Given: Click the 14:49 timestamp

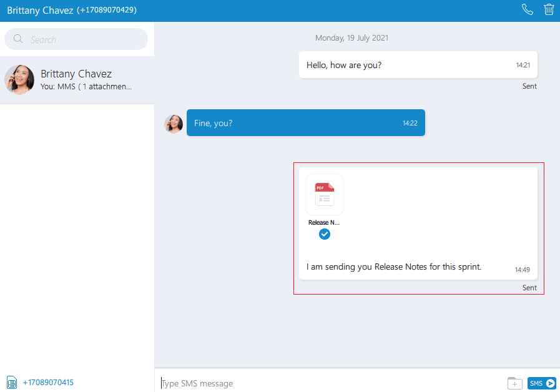Looking at the screenshot, I should (522, 270).
